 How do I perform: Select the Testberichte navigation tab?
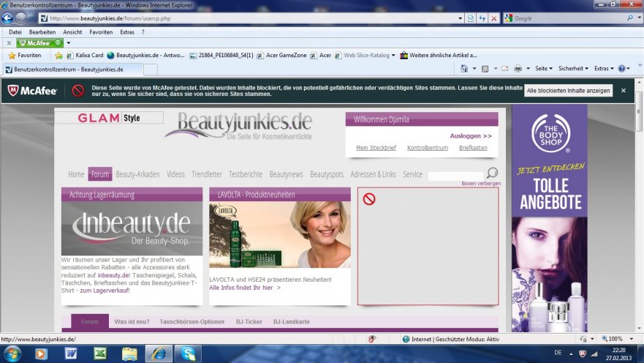pyautogui.click(x=246, y=174)
